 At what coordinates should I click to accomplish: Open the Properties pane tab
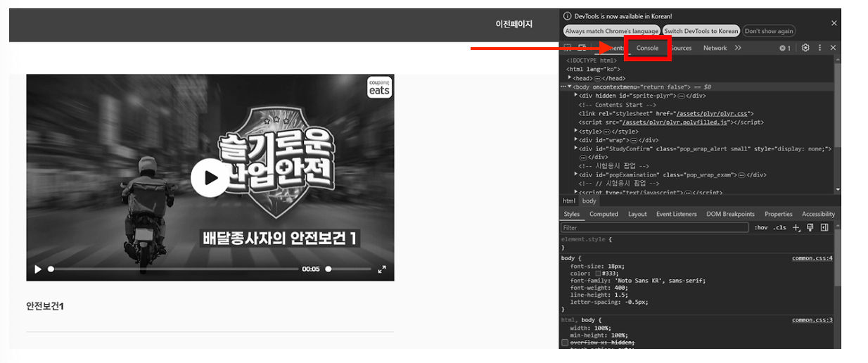[779, 214]
